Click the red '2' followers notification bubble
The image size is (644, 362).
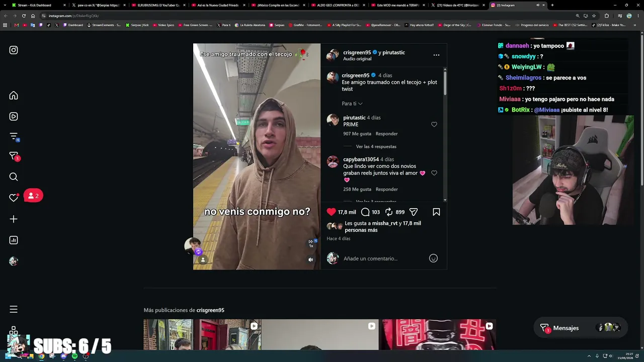point(33,196)
